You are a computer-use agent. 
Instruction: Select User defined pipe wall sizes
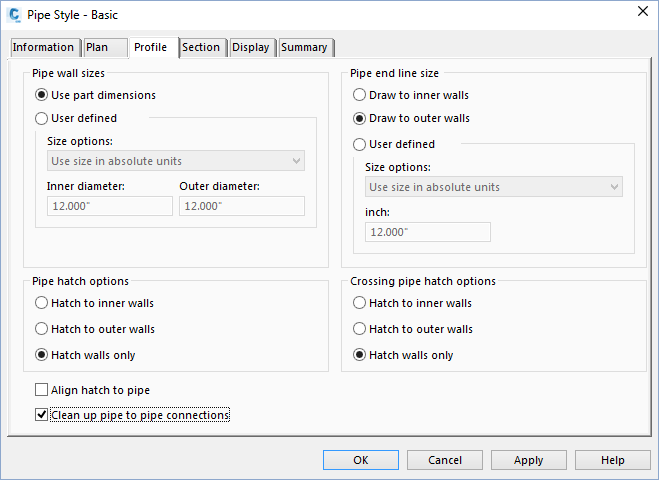pyautogui.click(x=42, y=118)
